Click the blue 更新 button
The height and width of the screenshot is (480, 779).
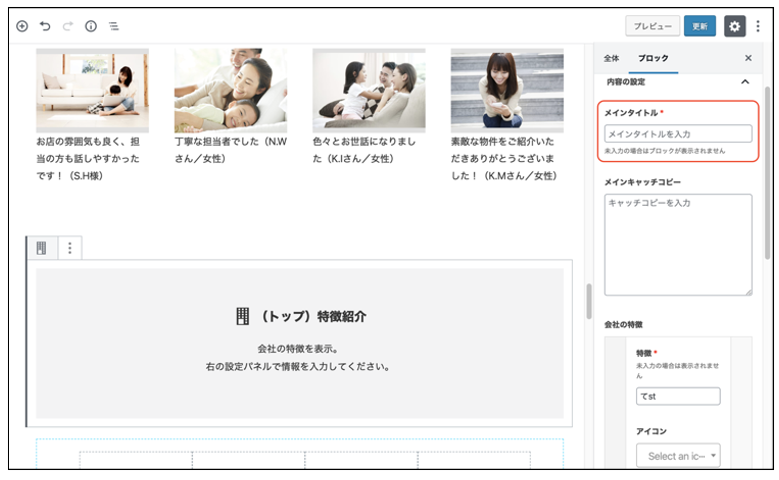700,26
